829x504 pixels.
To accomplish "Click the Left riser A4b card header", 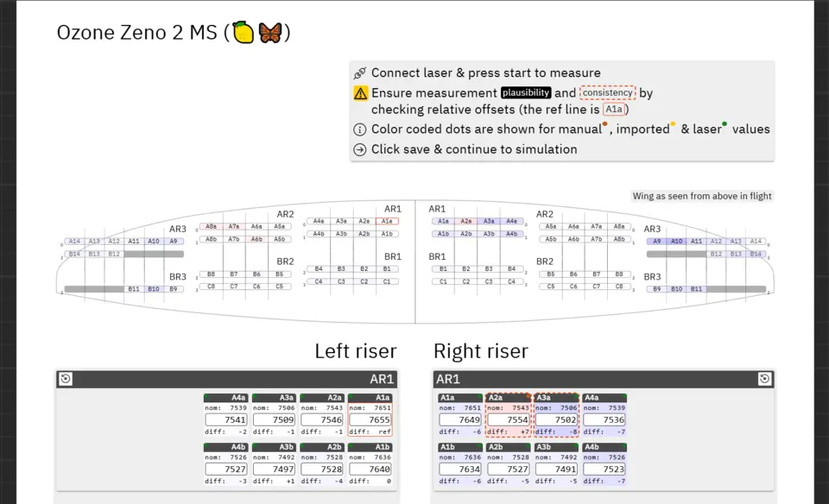I will [x=225, y=447].
